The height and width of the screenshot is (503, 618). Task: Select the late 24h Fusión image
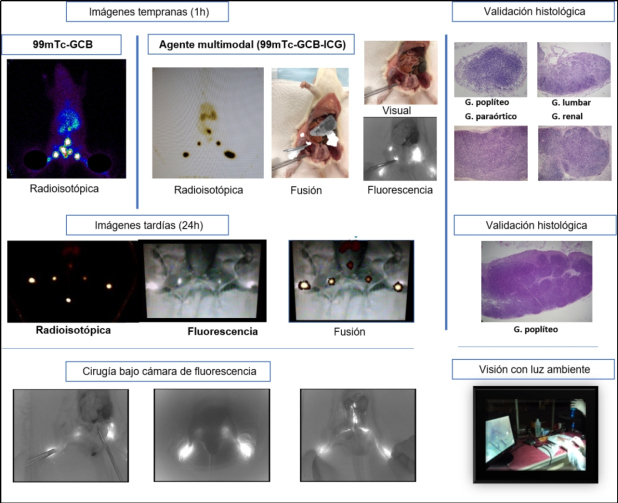pyautogui.click(x=350, y=281)
